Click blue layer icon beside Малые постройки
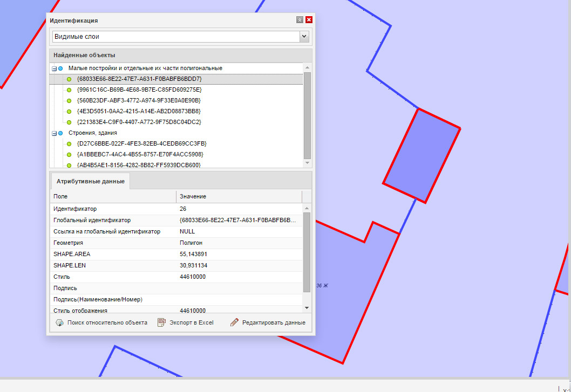The width and height of the screenshot is (571, 392). point(60,68)
